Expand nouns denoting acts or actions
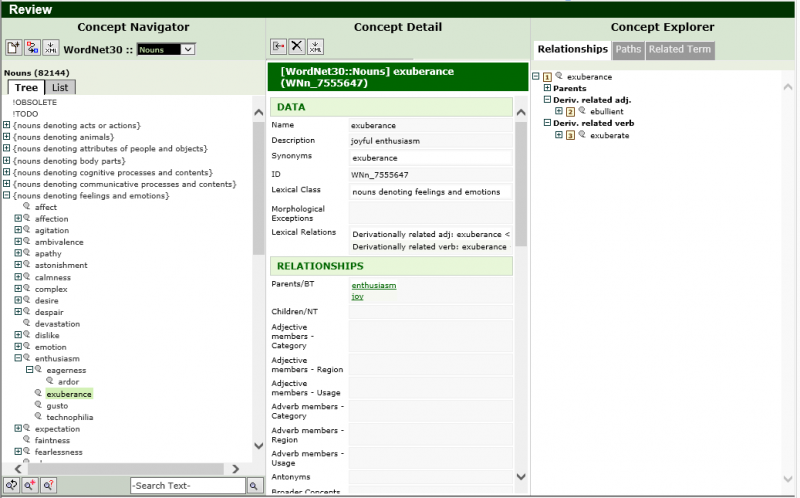Image resolution: width=800 pixels, height=498 pixels. (7, 124)
